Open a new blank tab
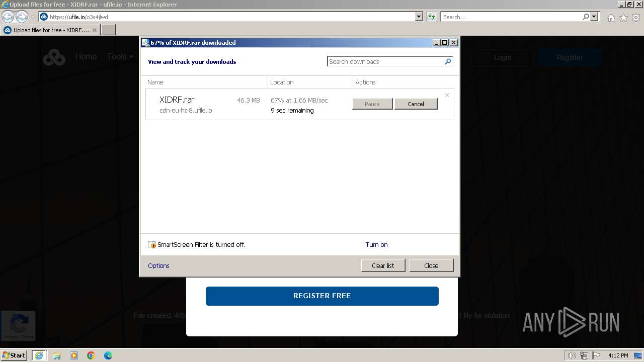644x362 pixels. pyautogui.click(x=108, y=30)
